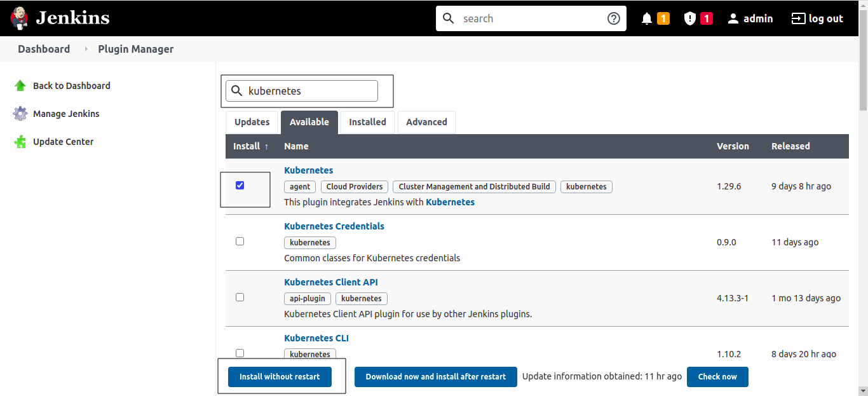Uncheck the Kubernetes plugin install checkbox
Viewport: 868px width, 396px height.
click(240, 186)
